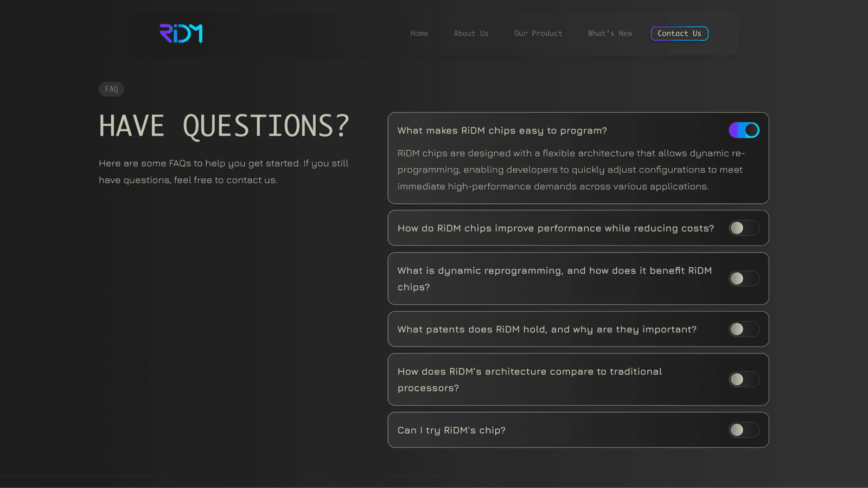Collapse 'What makes RiDM chips easy to program?' question

(502, 131)
